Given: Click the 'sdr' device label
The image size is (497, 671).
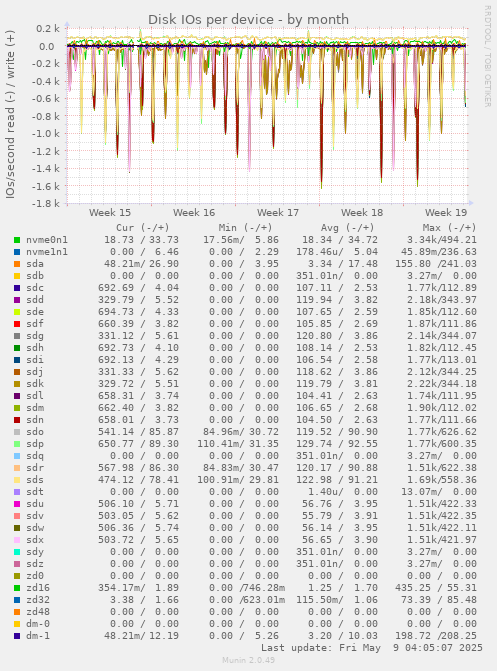Looking at the screenshot, I should coord(35,468).
